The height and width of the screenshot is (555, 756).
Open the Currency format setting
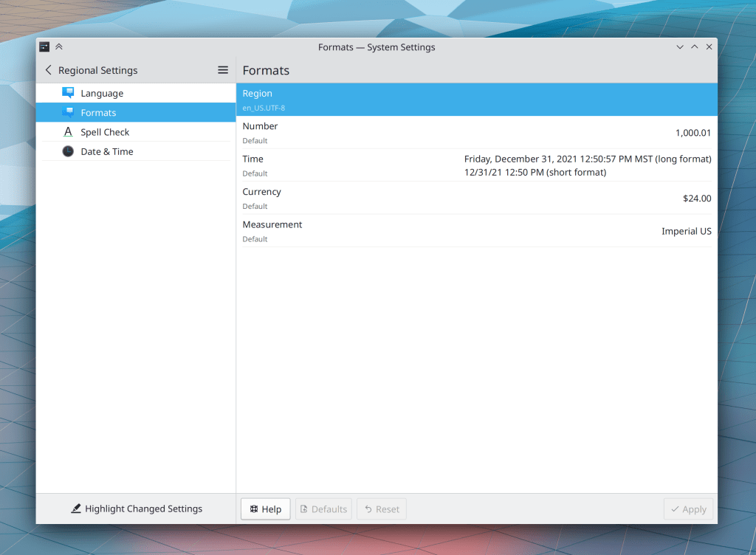click(476, 198)
